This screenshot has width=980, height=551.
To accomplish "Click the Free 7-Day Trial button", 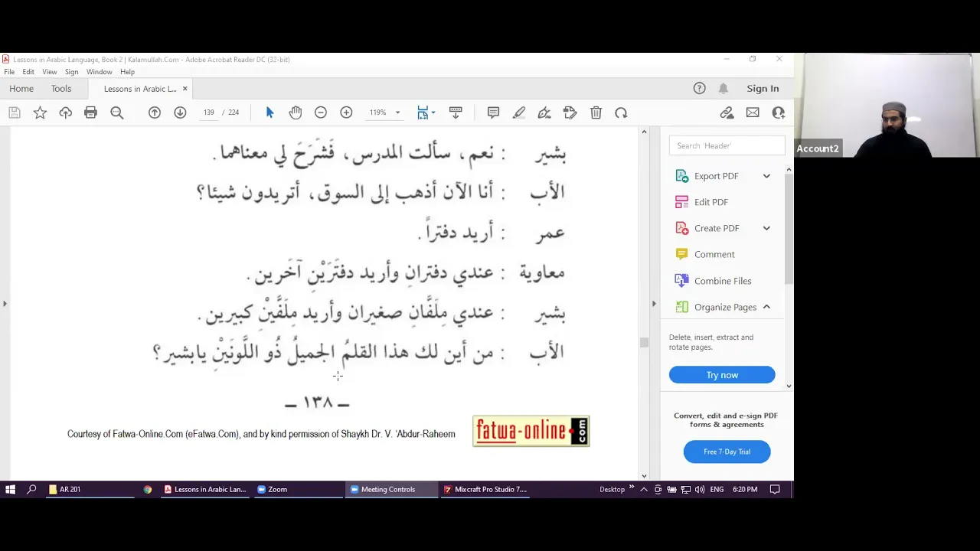I will [727, 452].
